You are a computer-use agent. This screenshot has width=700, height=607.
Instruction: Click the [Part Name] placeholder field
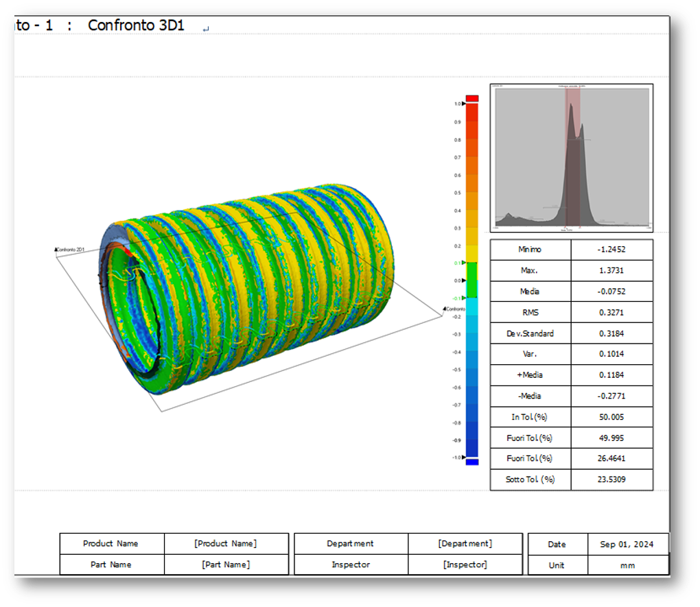point(226,564)
